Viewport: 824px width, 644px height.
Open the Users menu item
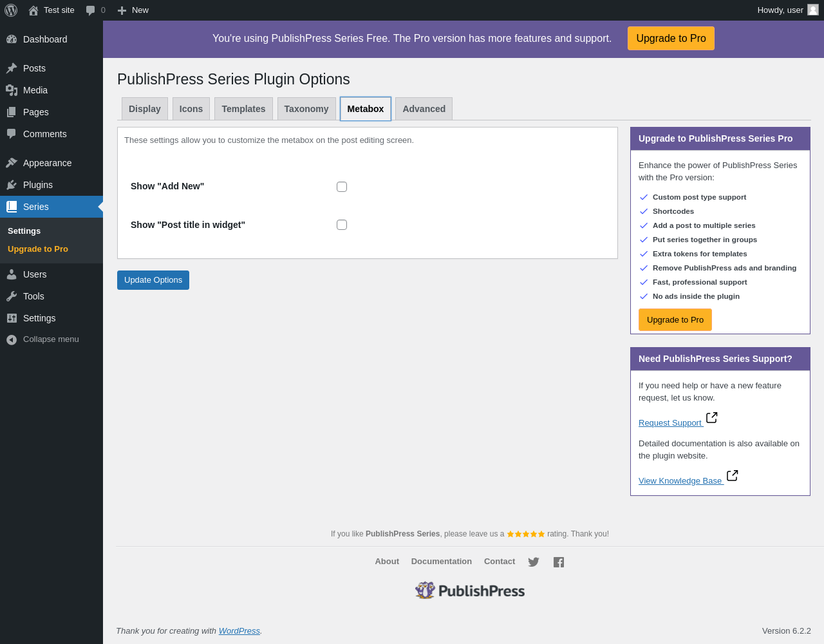(51, 274)
